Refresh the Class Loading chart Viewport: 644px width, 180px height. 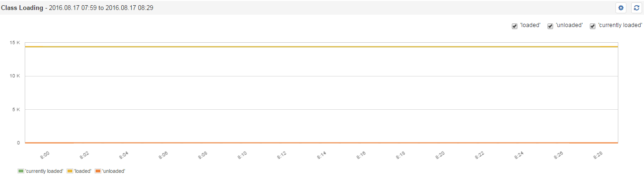(636, 8)
